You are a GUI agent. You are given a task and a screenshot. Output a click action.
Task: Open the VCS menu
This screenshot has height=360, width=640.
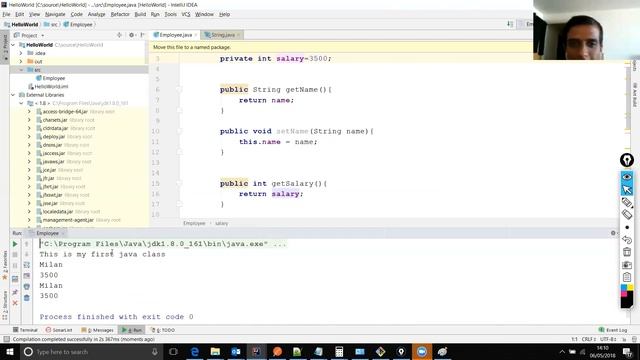186,14
